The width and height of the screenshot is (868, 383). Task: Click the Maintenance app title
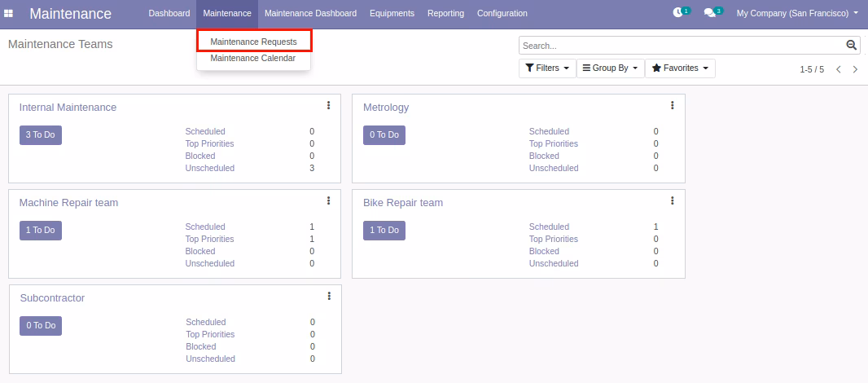pyautogui.click(x=70, y=13)
